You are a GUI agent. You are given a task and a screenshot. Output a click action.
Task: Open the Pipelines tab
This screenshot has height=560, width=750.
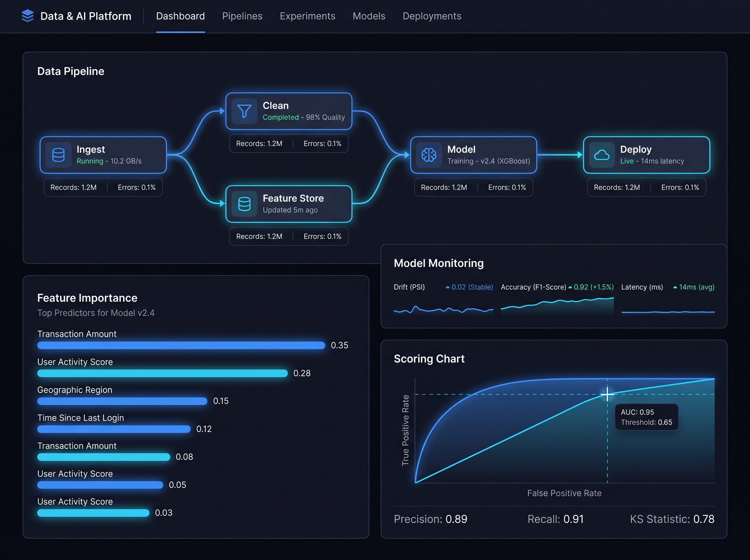[x=242, y=16]
